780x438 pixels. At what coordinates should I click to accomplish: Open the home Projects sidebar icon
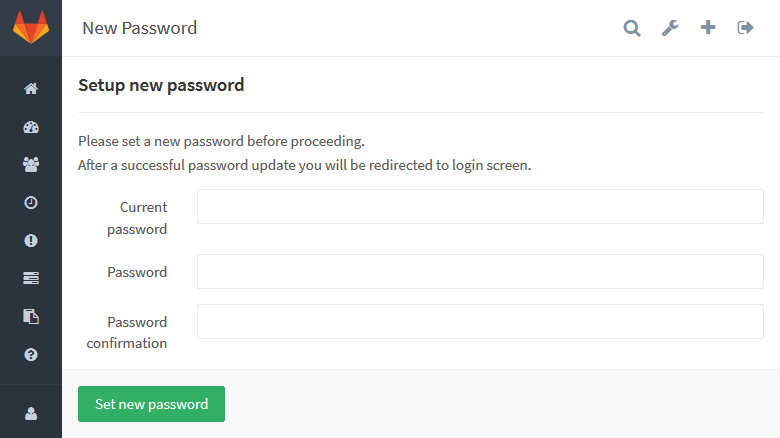31,89
